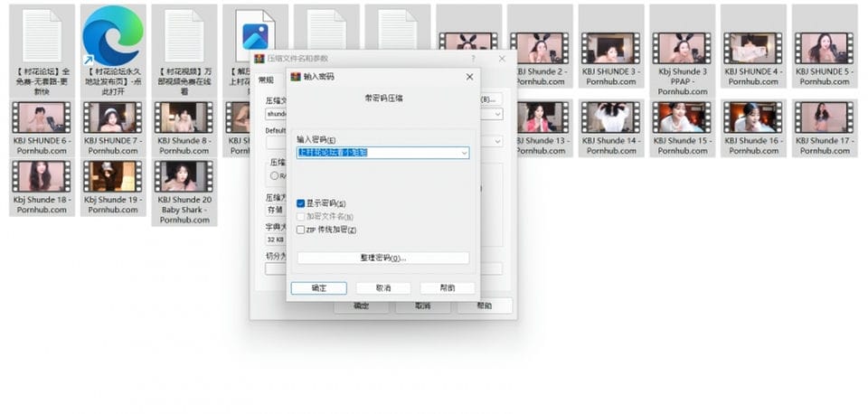Close the 输入密码 dialog
This screenshot has height=414, width=868.
coord(469,77)
